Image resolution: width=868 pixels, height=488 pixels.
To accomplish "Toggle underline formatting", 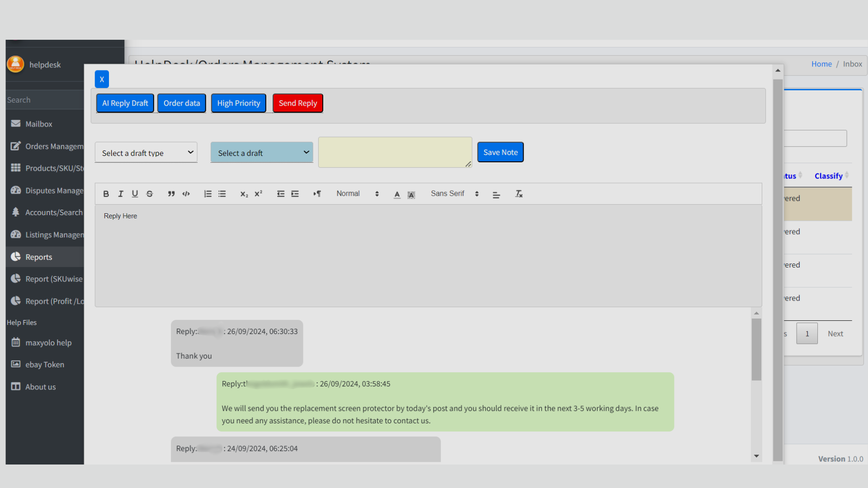I will pos(135,194).
